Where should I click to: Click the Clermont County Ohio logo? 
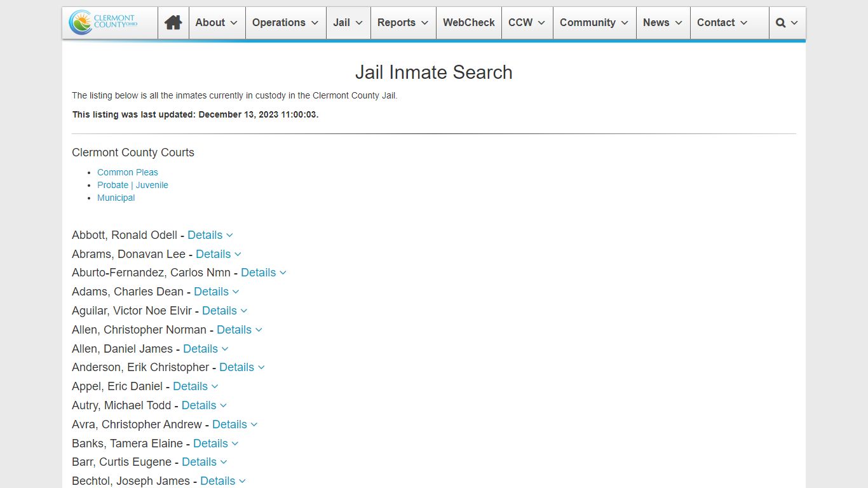click(104, 23)
